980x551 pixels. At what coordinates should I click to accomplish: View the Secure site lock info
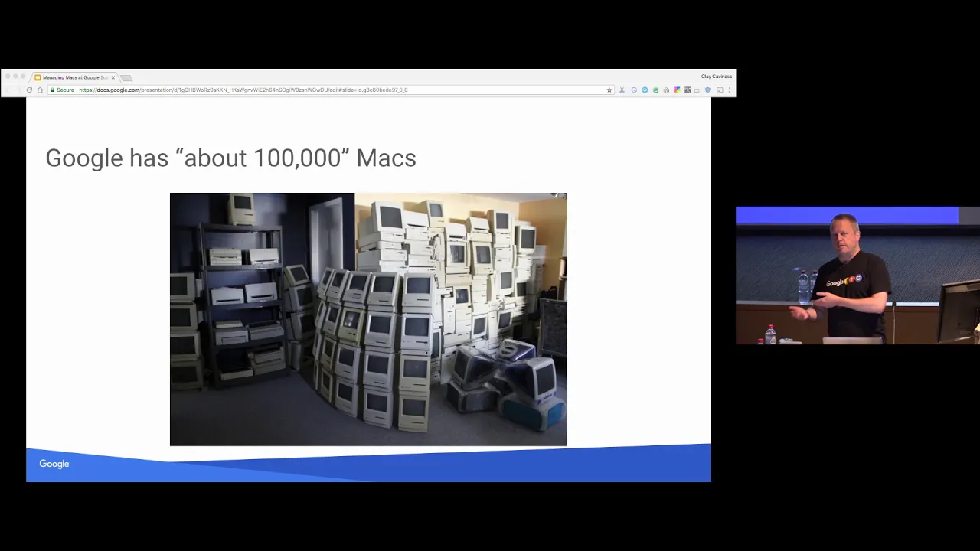(62, 90)
